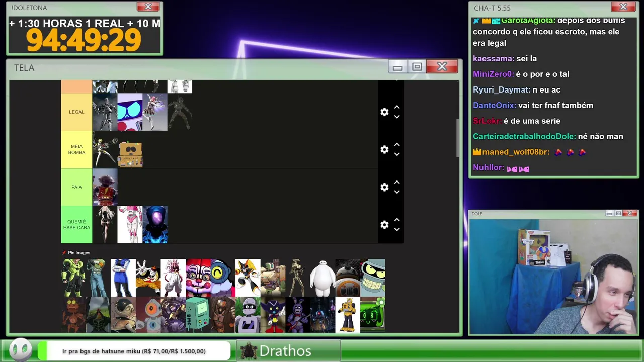The height and width of the screenshot is (362, 644).
Task: Move the LEGAL tier down
Action: click(x=397, y=117)
